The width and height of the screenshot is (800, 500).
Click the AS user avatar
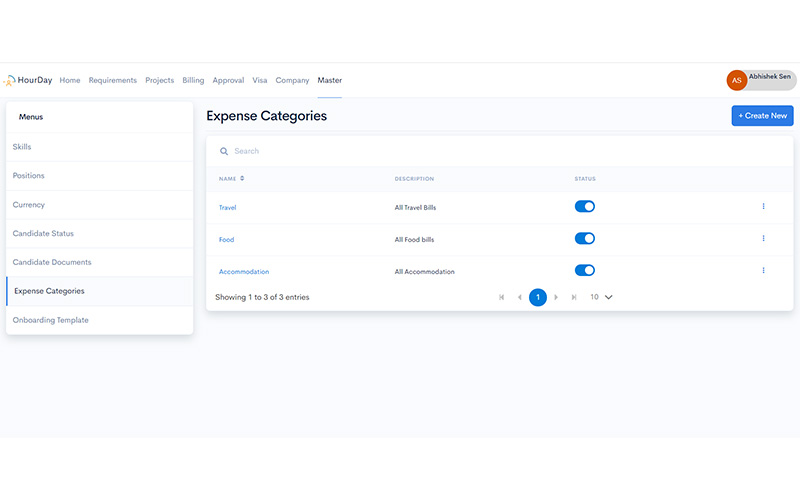[736, 80]
